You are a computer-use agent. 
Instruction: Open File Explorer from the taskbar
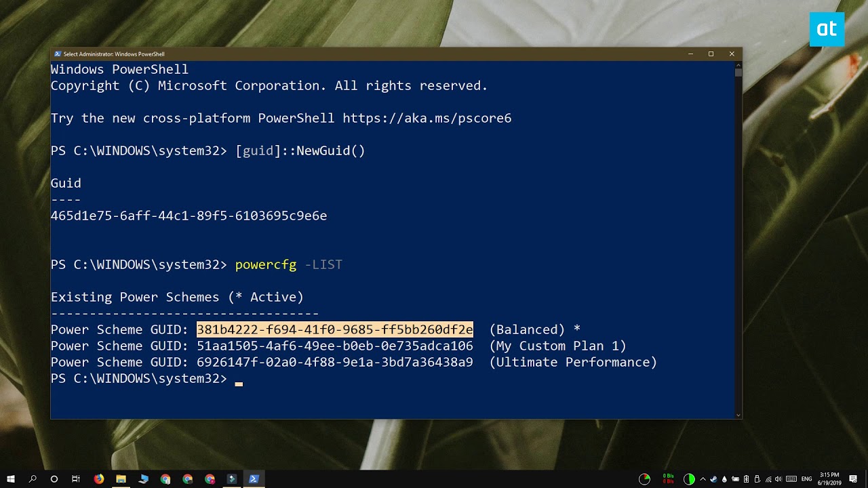click(x=121, y=479)
